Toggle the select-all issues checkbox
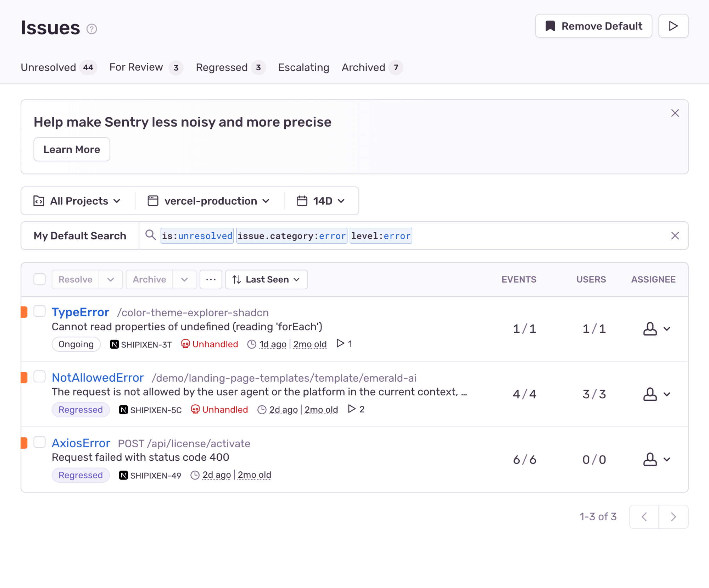Viewport: 709px width, 588px height. (x=40, y=279)
